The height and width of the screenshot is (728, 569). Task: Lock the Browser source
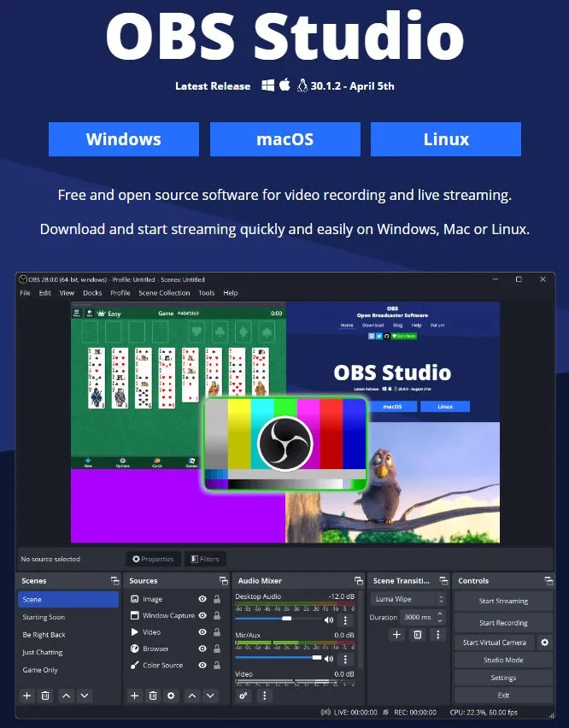coord(217,649)
